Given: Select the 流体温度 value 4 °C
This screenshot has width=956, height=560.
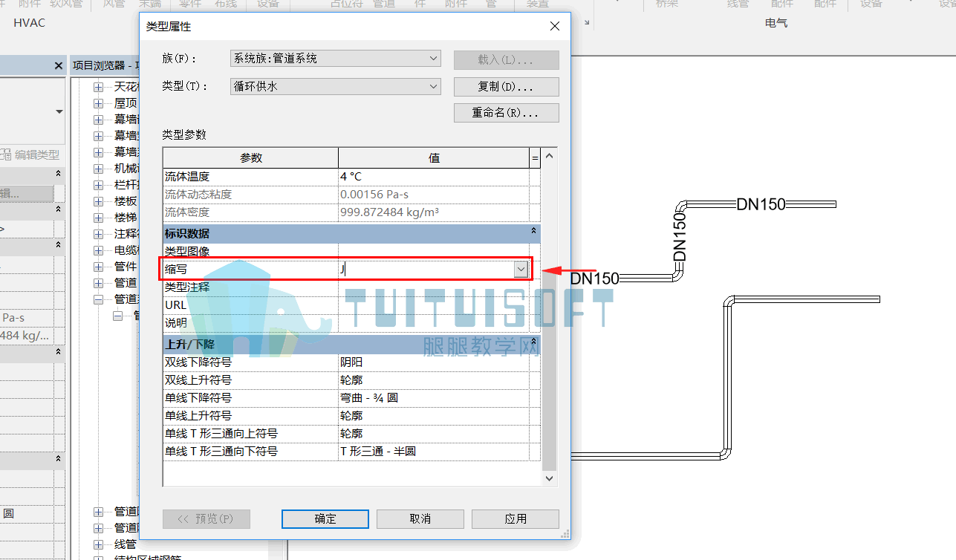Looking at the screenshot, I should (x=434, y=177).
